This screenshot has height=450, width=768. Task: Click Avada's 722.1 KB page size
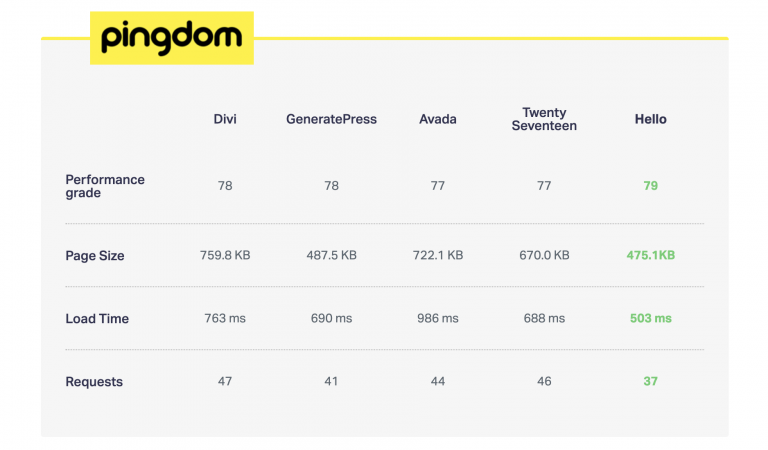point(438,256)
